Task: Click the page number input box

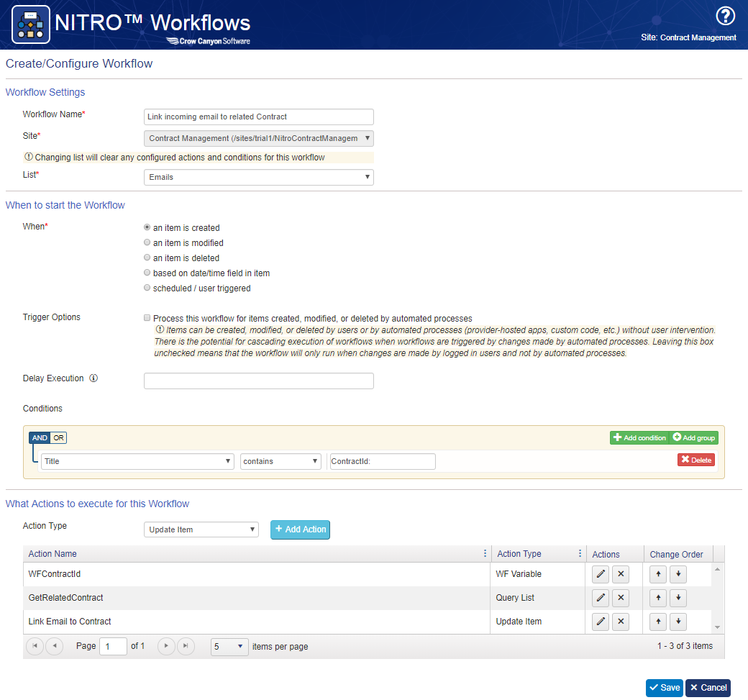Action: click(113, 647)
